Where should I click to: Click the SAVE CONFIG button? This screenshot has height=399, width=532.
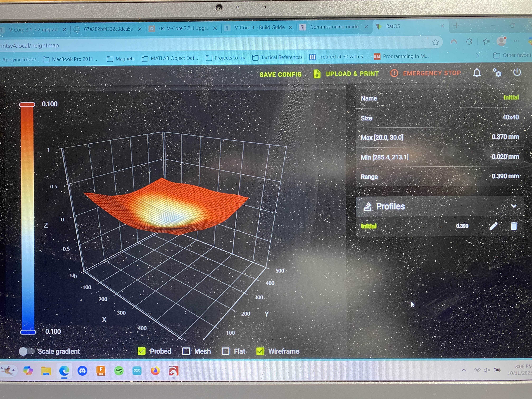280,74
